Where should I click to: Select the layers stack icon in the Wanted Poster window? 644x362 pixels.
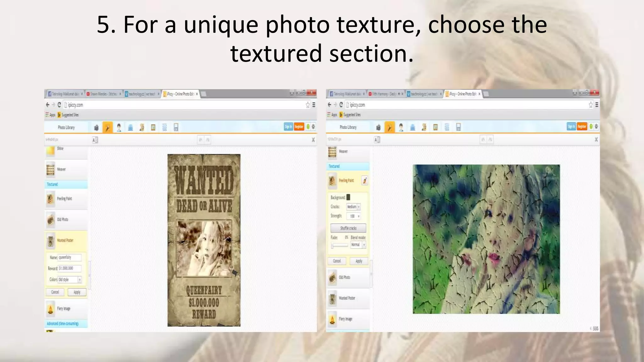[130, 127]
